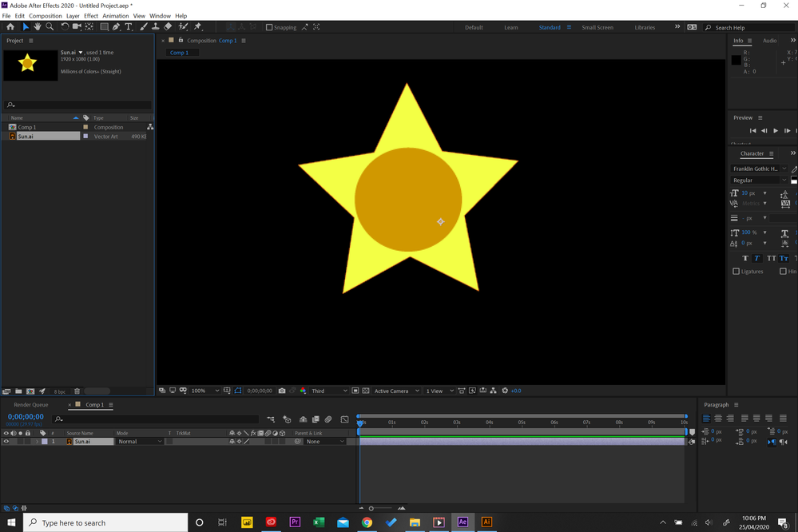Switch to the Render Queue tab
The width and height of the screenshot is (798, 532).
point(30,404)
